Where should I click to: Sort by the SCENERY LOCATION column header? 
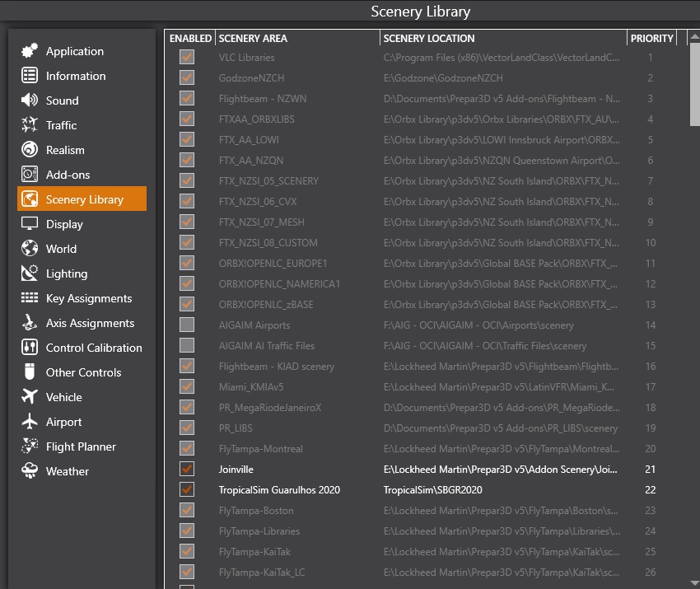point(503,39)
